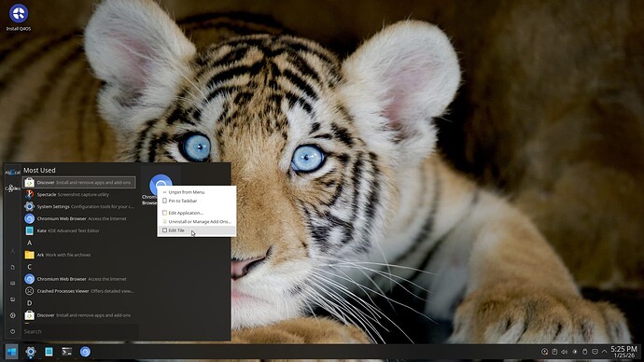Open Chromium from the taskbar
This screenshot has width=644, height=362.
pyautogui.click(x=85, y=352)
